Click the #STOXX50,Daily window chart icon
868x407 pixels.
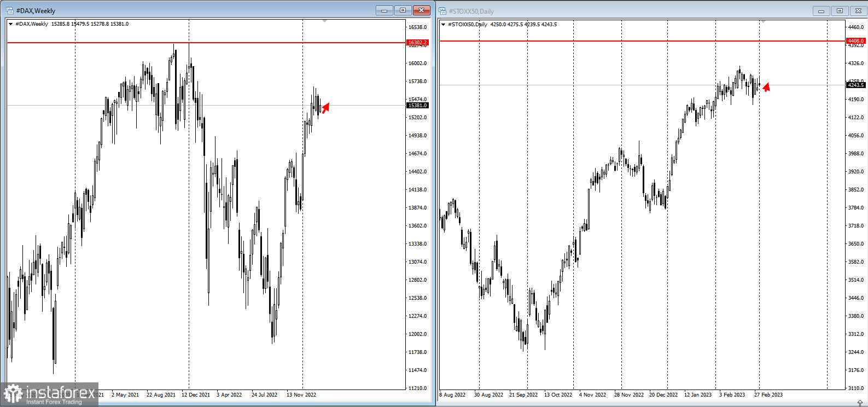point(442,11)
